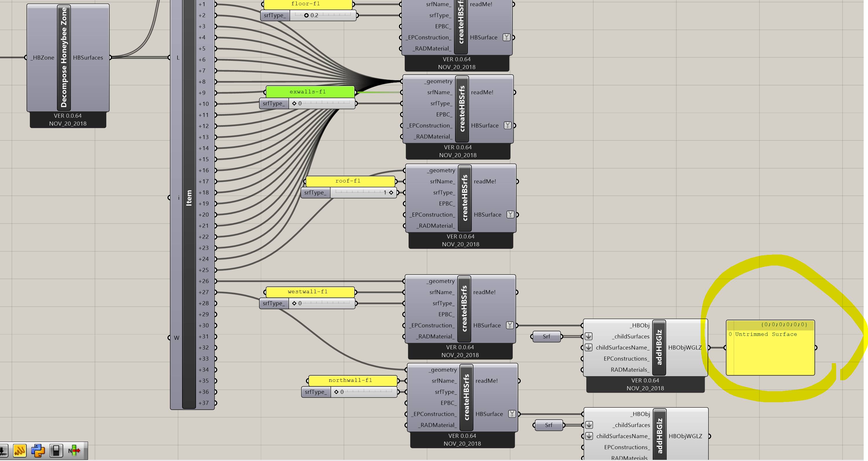Click the Srf parameter feeding the lower addHBGlz
The height and width of the screenshot is (461, 868).
click(549, 425)
